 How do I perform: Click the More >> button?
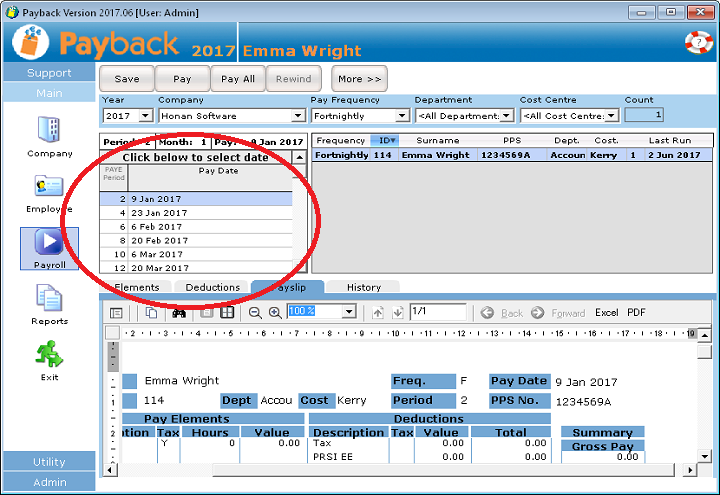point(359,79)
